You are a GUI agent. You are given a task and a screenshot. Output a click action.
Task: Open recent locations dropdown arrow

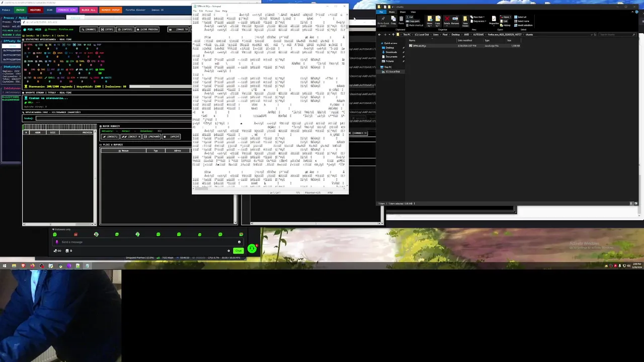point(389,35)
